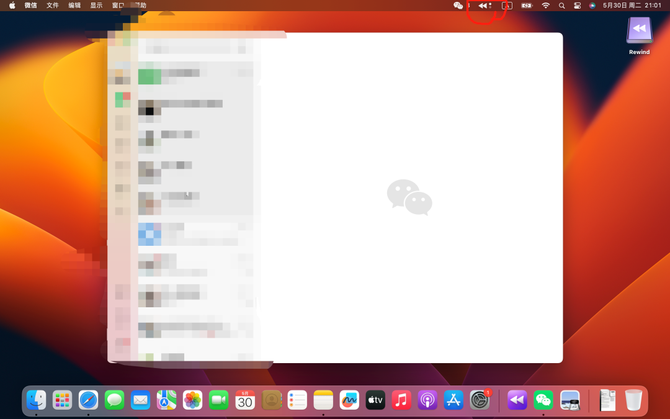Image resolution: width=670 pixels, height=419 pixels.
Task: Open Launchpad from the Dock
Action: click(62, 400)
